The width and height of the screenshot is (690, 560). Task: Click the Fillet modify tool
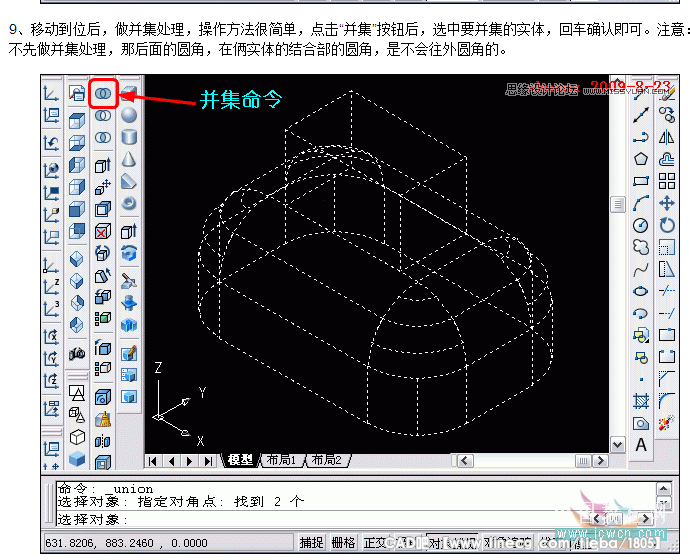point(667,400)
